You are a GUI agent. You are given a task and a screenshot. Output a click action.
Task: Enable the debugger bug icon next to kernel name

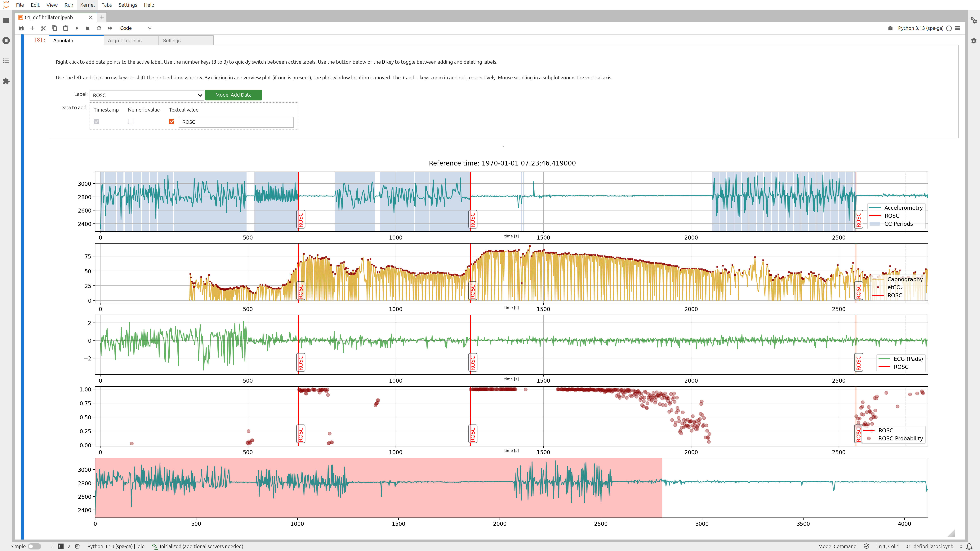tap(890, 28)
